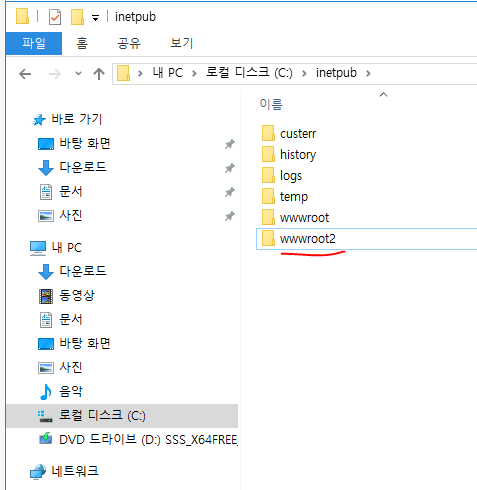The height and width of the screenshot is (490, 477).
Task: Expand the chevron after 로컬 디스크 (C:) breadcrumb
Action: pos(304,73)
